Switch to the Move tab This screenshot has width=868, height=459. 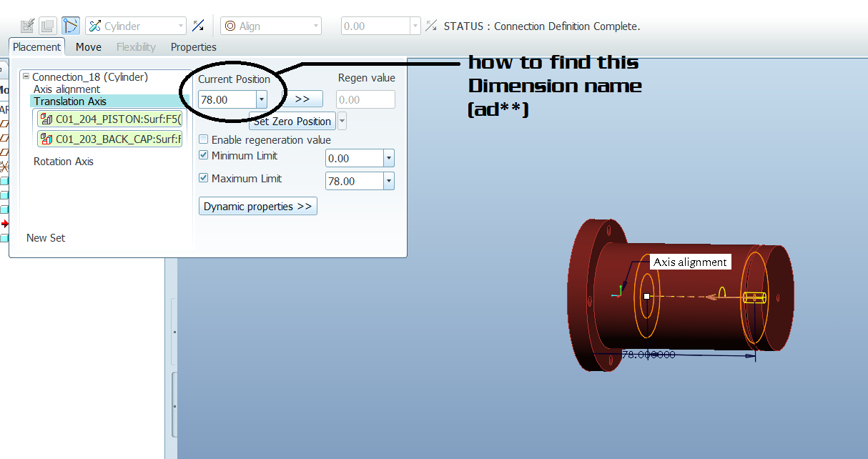tap(89, 47)
